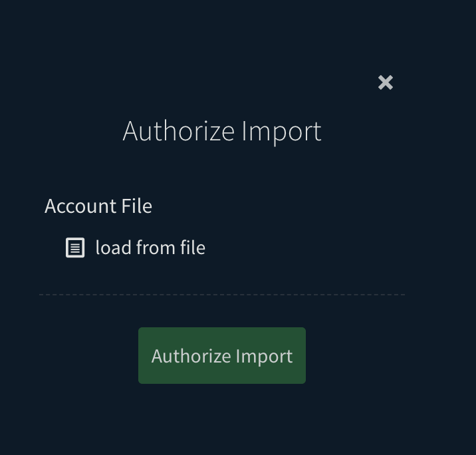This screenshot has width=476, height=455.
Task: Submit the account file using Authorize Import
Action: [222, 356]
